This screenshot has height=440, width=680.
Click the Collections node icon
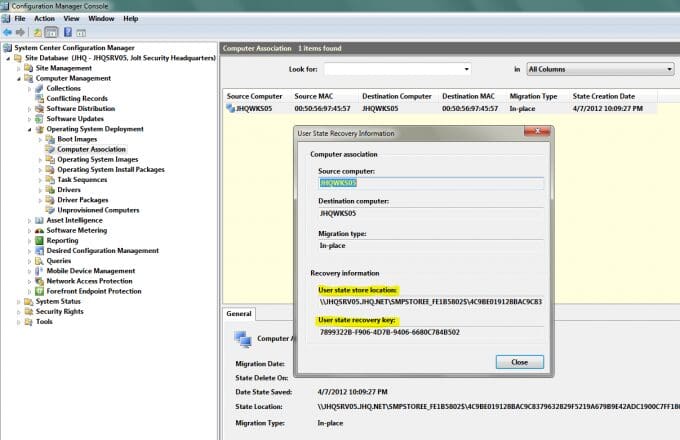pyautogui.click(x=39, y=88)
